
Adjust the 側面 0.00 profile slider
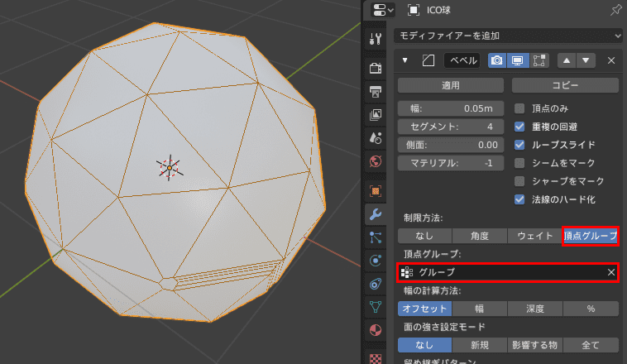click(451, 145)
